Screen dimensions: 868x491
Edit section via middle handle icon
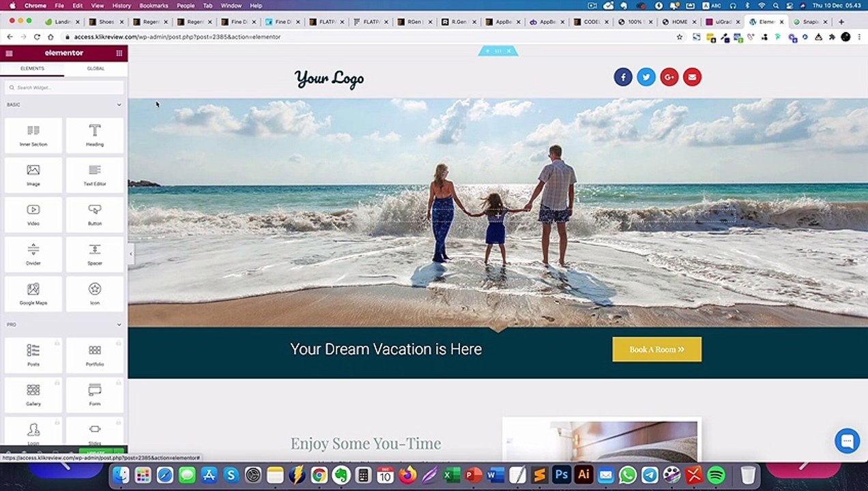[497, 51]
